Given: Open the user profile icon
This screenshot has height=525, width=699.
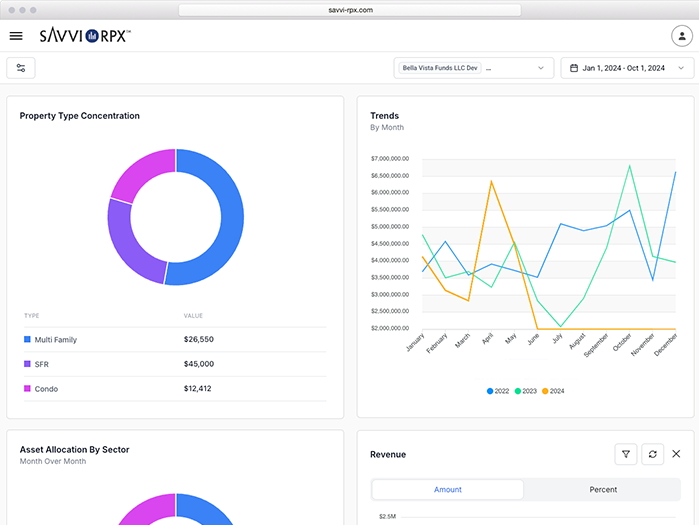Looking at the screenshot, I should point(682,36).
